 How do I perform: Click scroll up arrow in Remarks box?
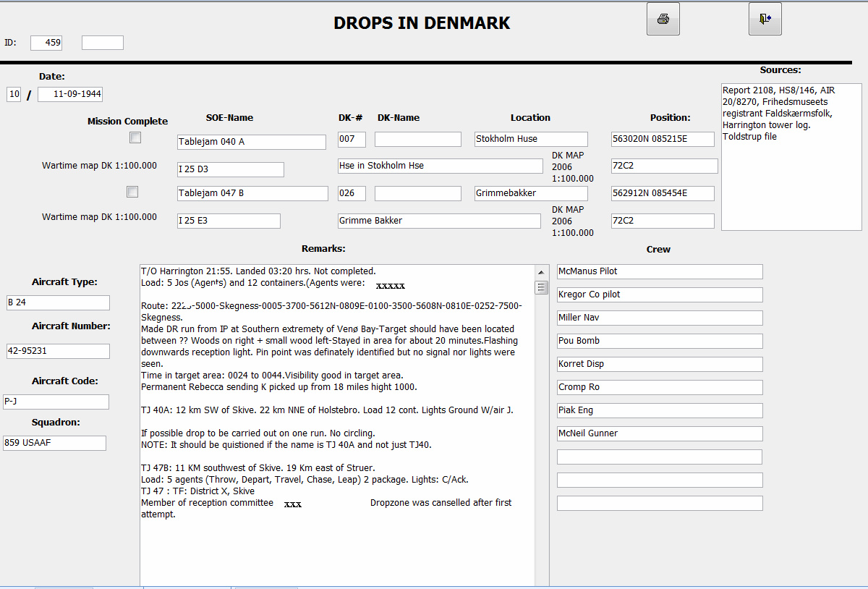[541, 271]
